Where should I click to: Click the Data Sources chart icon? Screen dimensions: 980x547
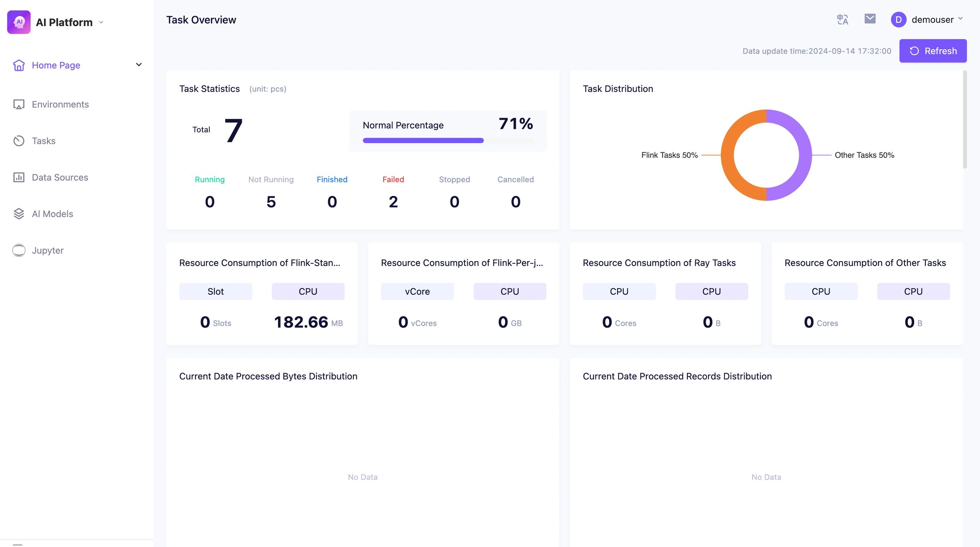pos(19,177)
